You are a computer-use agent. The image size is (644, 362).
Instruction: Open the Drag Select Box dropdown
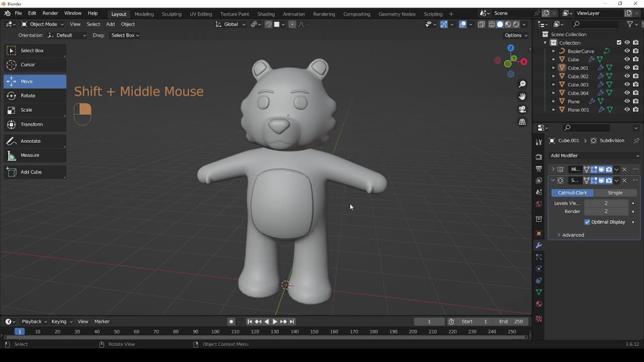point(125,35)
